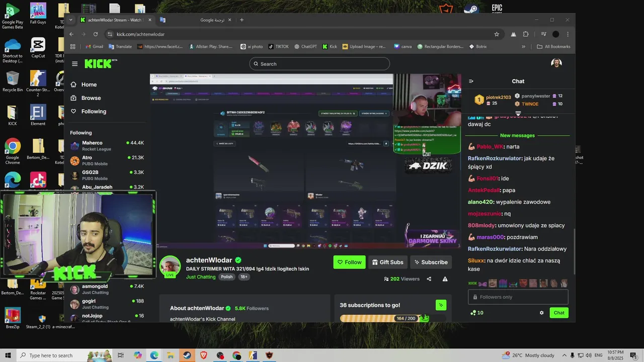Click the New messages divider in chat

[x=517, y=135]
